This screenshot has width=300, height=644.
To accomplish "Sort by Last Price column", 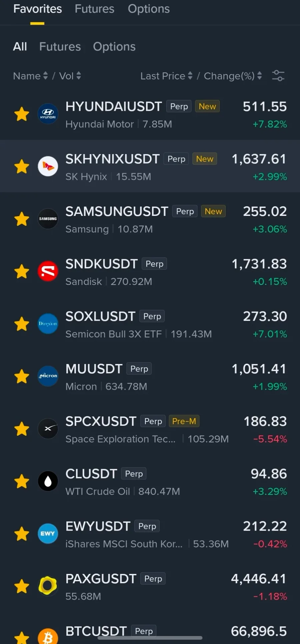I will tap(166, 76).
